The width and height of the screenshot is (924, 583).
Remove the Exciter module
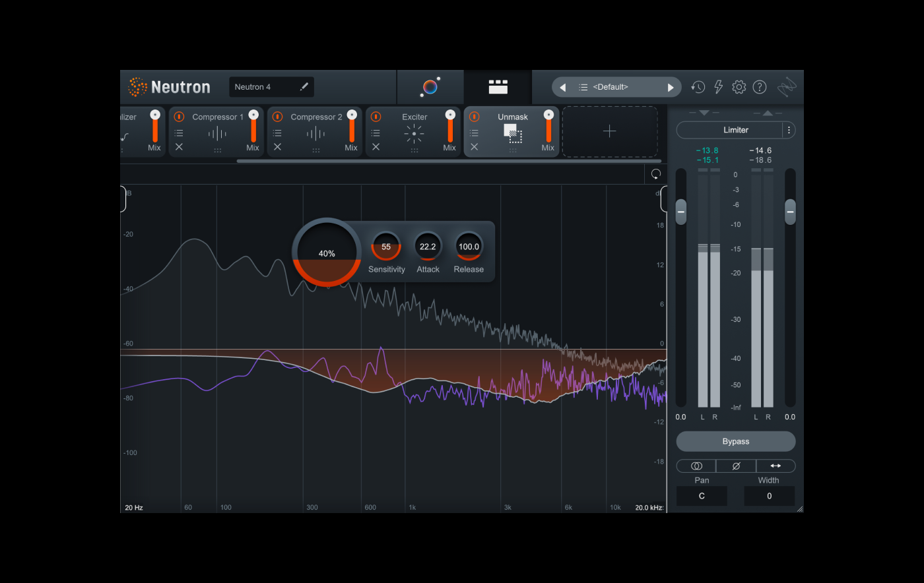376,146
